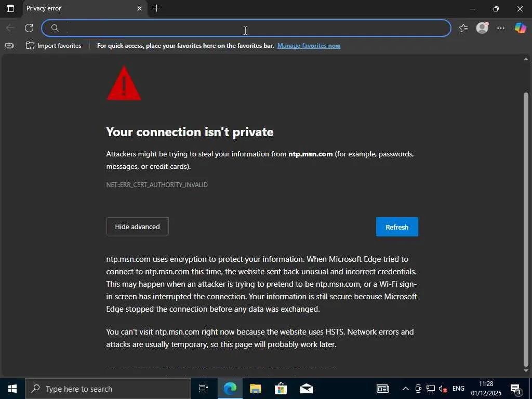This screenshot has width=532, height=399.
Task: Click the search icon in address bar
Action: [55, 28]
